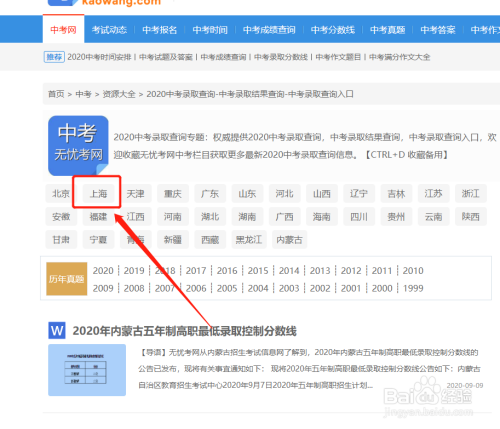
Task: Select the 内蒙古 region button
Action: 289,239
